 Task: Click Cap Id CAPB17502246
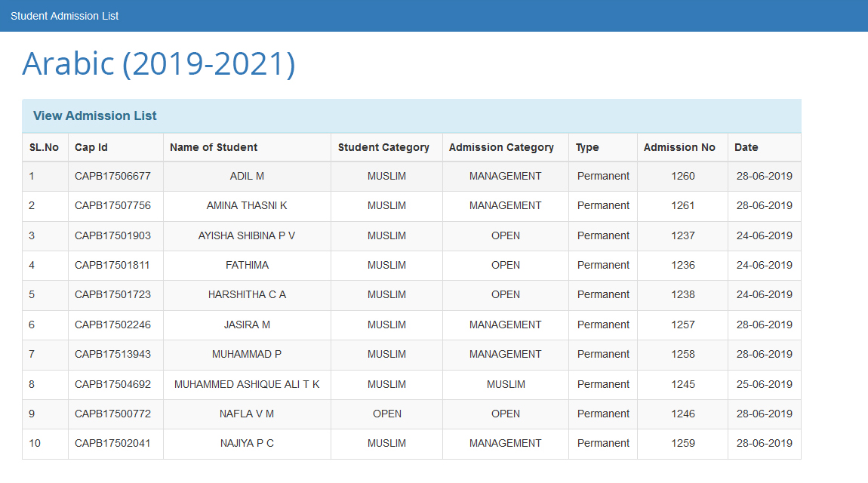click(112, 325)
